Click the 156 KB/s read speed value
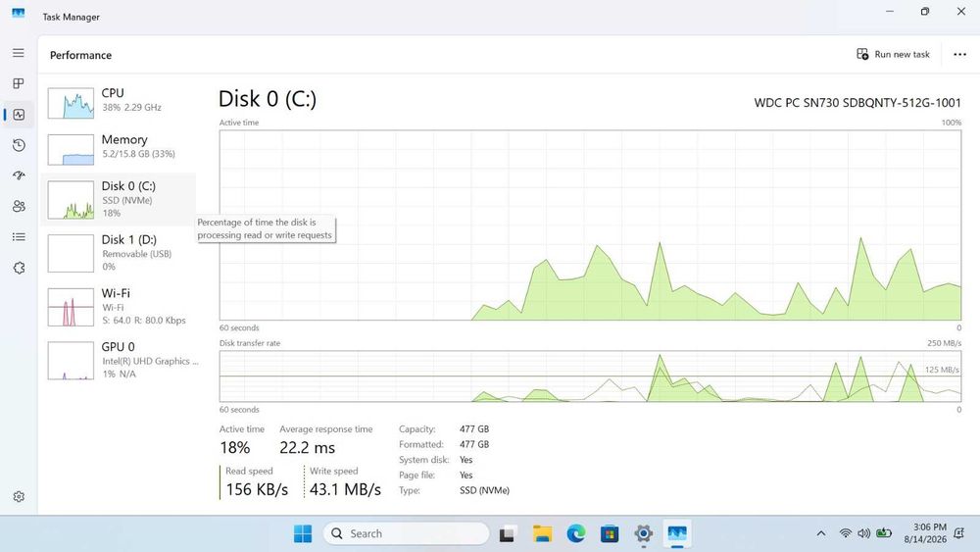The width and height of the screenshot is (980, 552). click(257, 489)
